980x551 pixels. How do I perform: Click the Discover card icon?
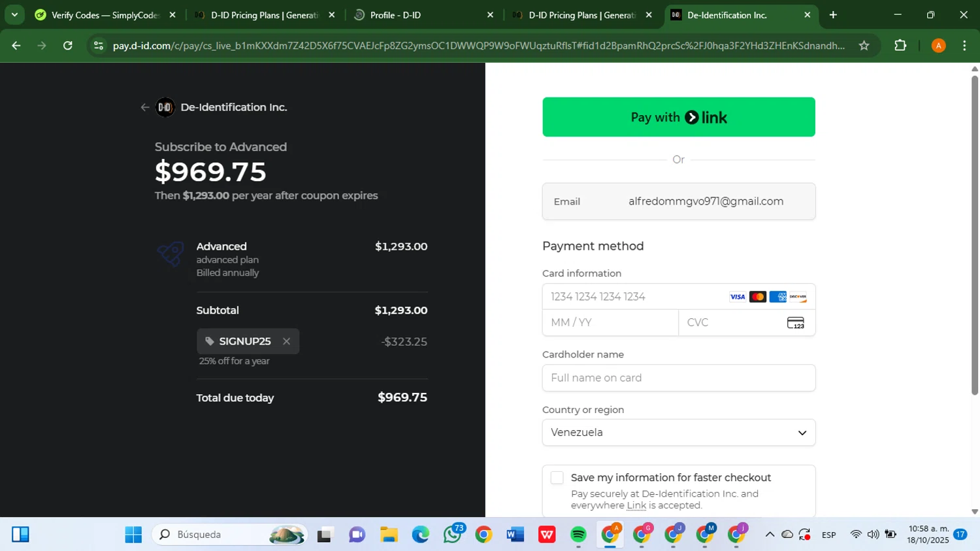click(x=798, y=297)
